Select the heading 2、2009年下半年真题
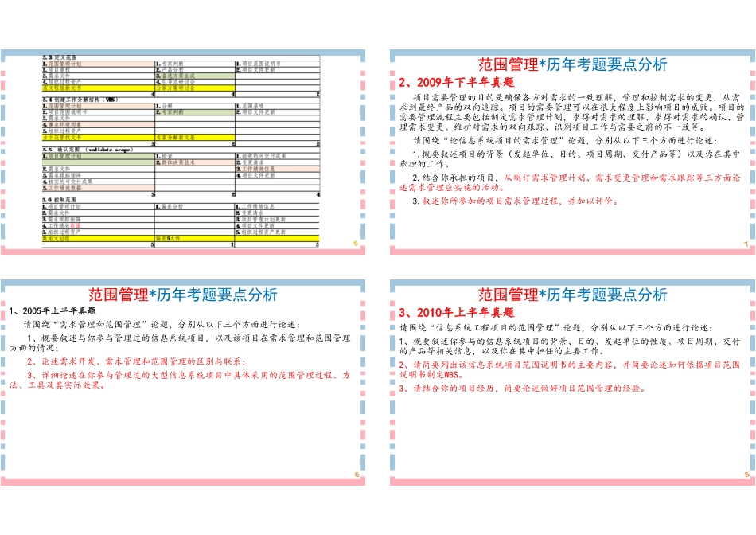Viewport: 756px width, 535px height. click(x=458, y=82)
